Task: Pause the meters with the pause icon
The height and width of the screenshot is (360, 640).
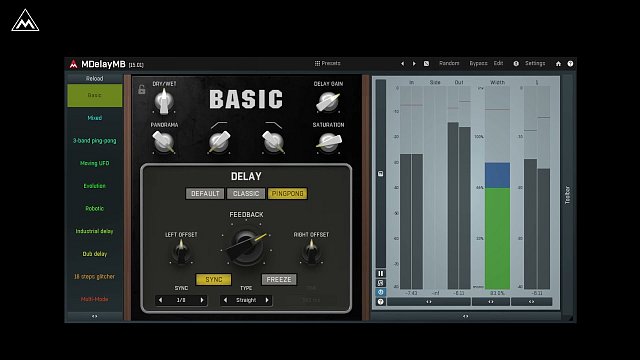Action: (380, 273)
